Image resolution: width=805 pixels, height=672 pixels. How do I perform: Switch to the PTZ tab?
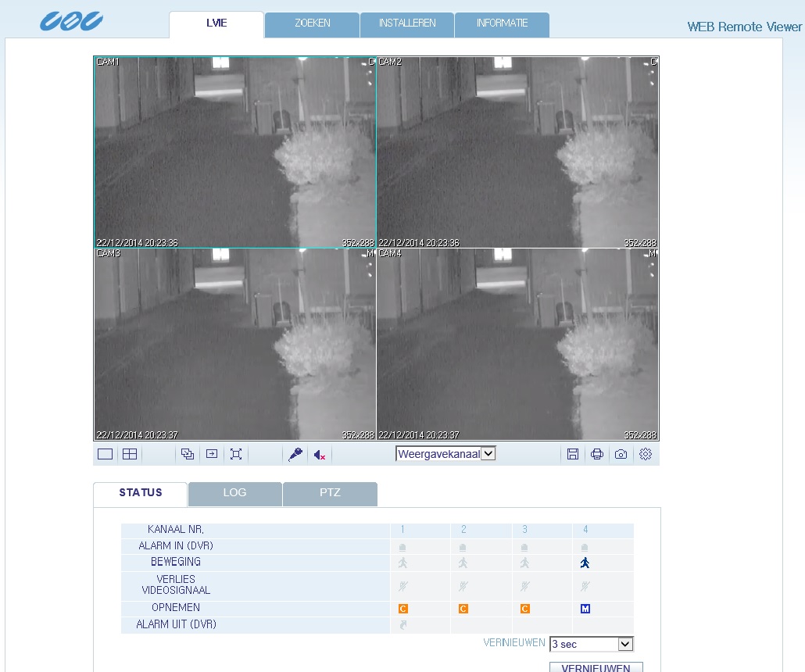tap(330, 494)
